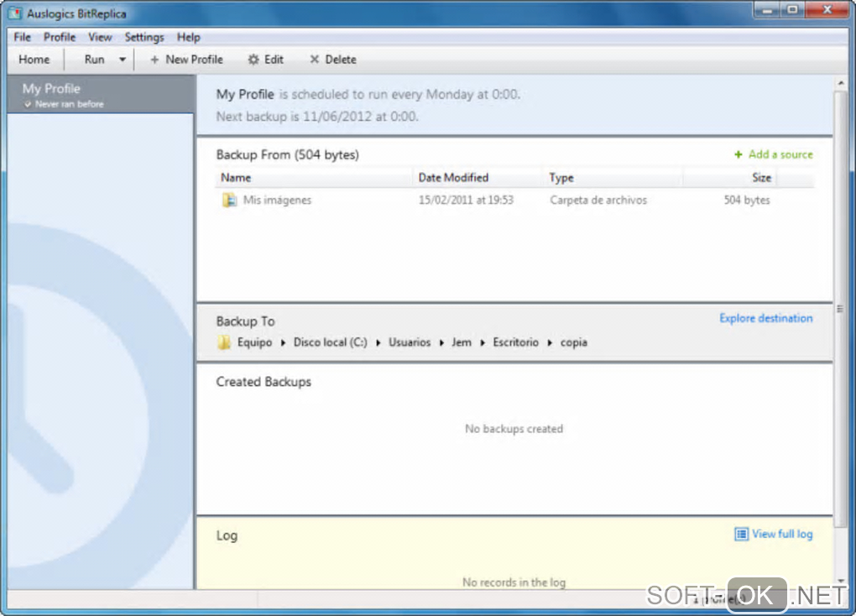Click the 504 bytes size cell
Screen dimensions: 856x616
[x=747, y=200]
